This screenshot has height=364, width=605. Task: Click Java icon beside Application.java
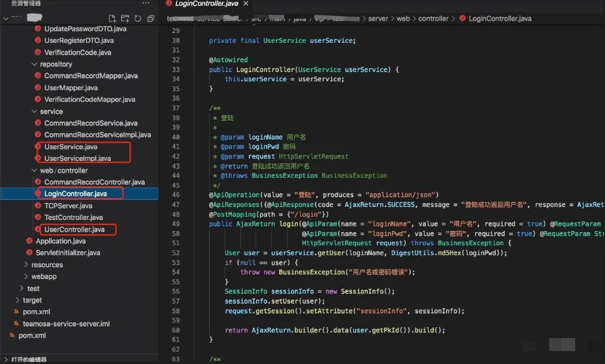point(29,241)
